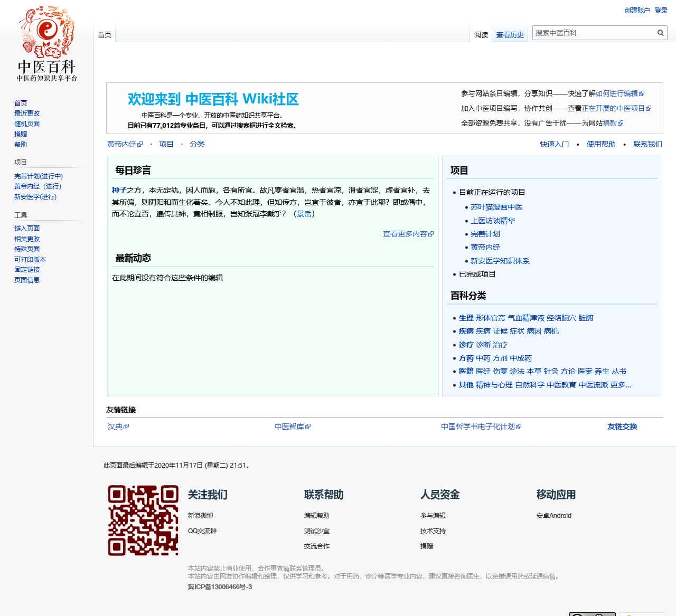The width and height of the screenshot is (676, 616).
Task: Open 最近更改 in the sidebar
Action: (27, 113)
